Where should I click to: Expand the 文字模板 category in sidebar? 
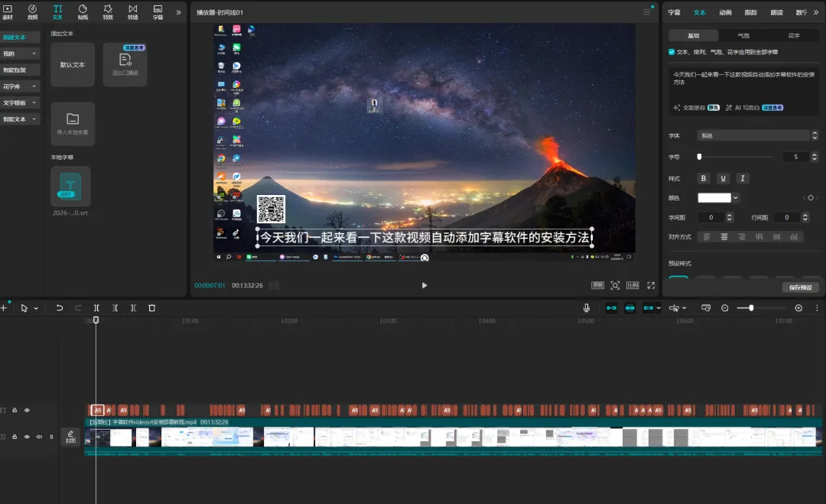click(x=20, y=102)
